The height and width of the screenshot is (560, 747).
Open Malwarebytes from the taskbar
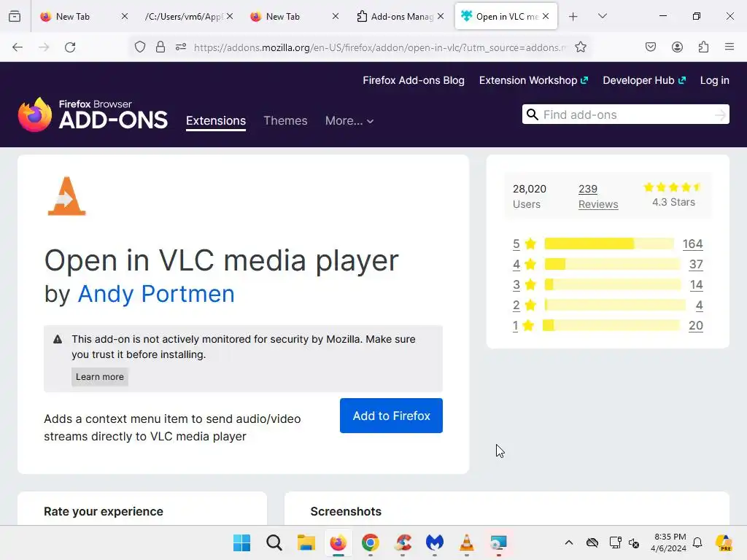[x=435, y=542]
